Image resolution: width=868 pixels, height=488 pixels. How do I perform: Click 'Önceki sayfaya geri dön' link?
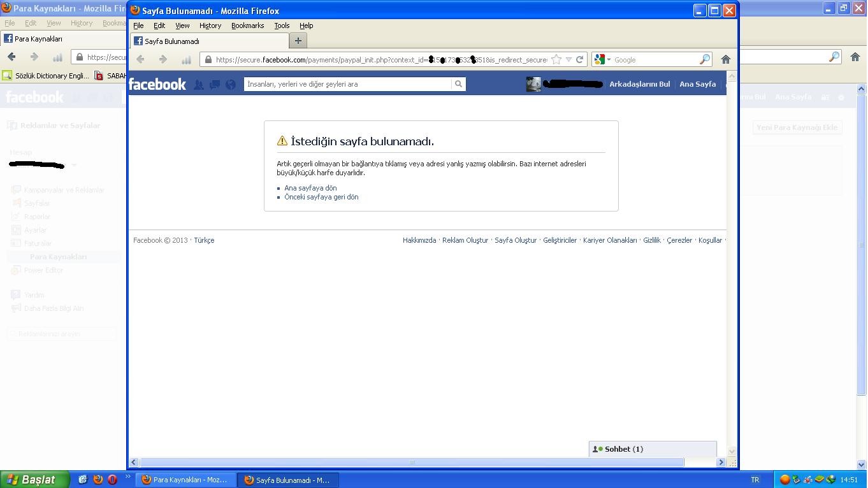click(321, 197)
